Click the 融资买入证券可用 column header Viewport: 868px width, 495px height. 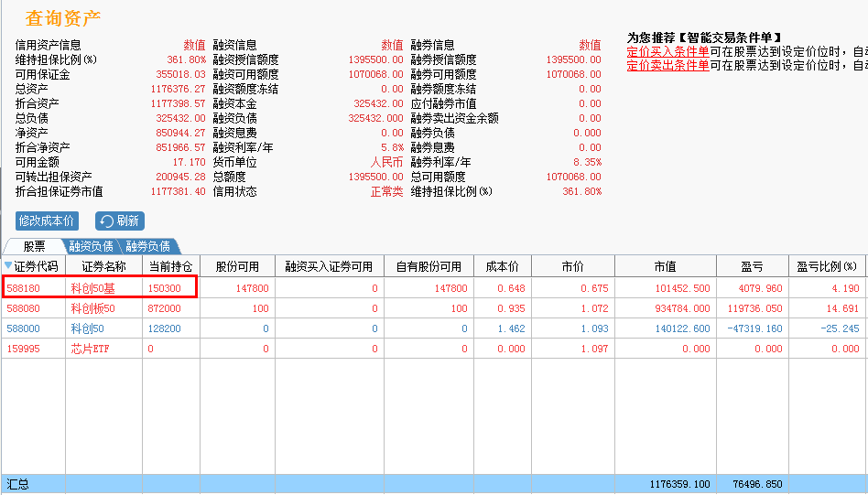click(x=329, y=266)
